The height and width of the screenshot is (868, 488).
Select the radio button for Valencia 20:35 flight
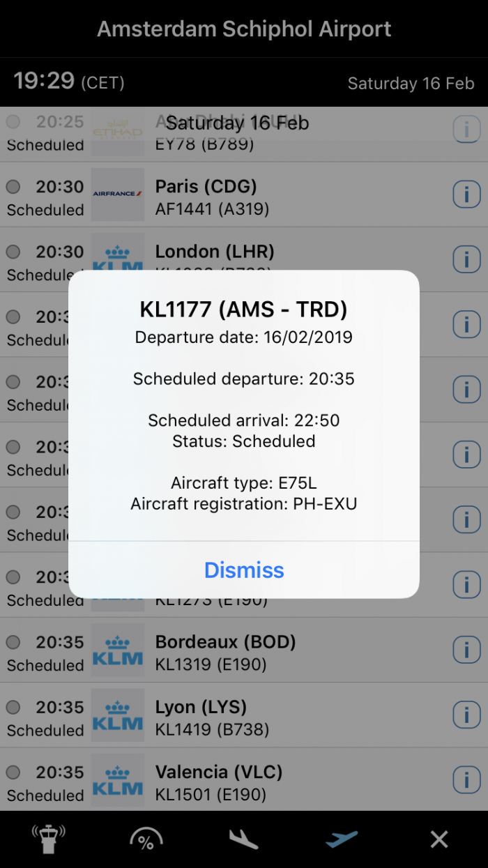point(13,772)
